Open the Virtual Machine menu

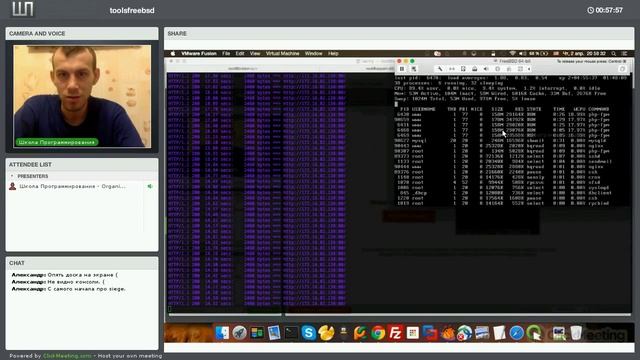tap(282, 53)
